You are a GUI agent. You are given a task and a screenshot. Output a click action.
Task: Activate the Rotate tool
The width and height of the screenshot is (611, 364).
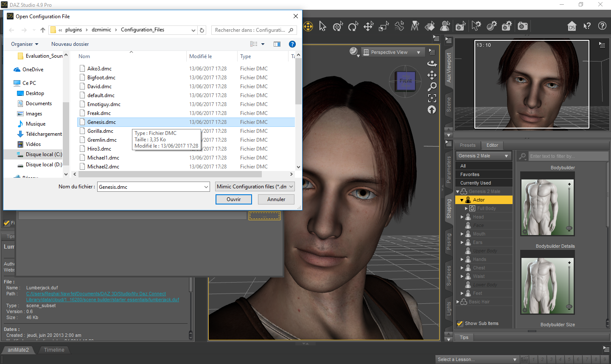353,26
